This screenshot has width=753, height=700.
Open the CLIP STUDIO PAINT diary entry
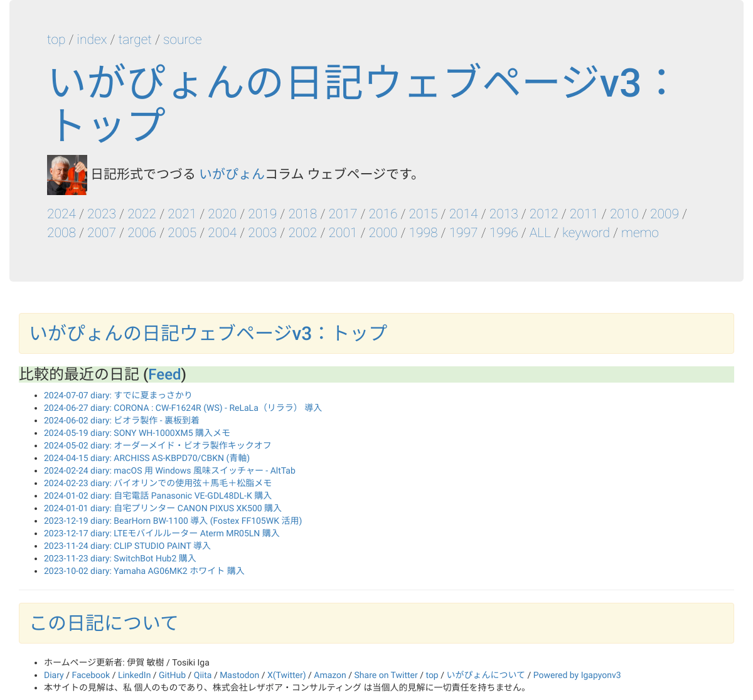pyautogui.click(x=127, y=546)
